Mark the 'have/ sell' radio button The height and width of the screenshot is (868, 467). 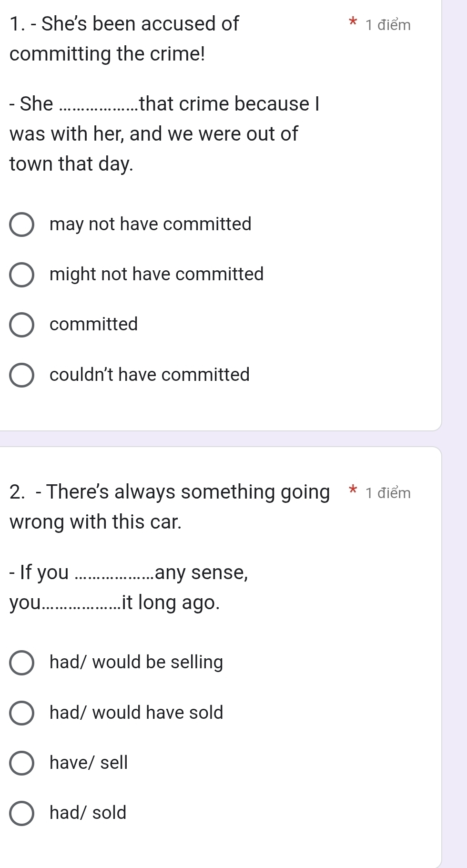tap(22, 763)
